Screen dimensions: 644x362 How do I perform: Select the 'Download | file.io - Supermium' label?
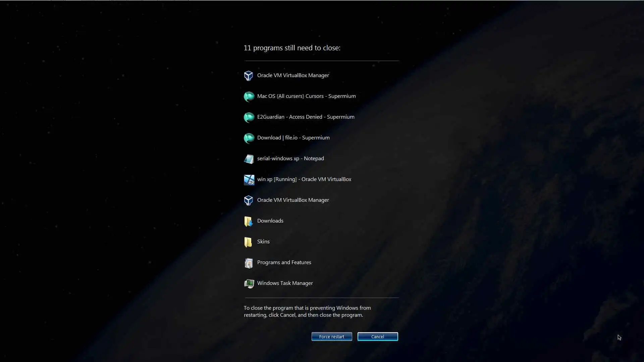[293, 138]
